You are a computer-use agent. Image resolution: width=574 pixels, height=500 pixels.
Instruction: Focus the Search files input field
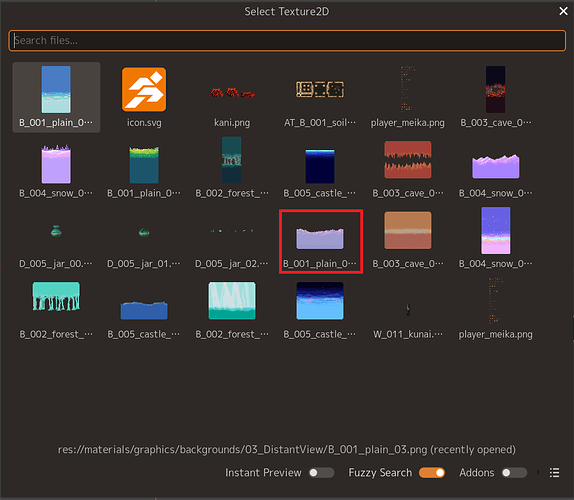pos(287,40)
